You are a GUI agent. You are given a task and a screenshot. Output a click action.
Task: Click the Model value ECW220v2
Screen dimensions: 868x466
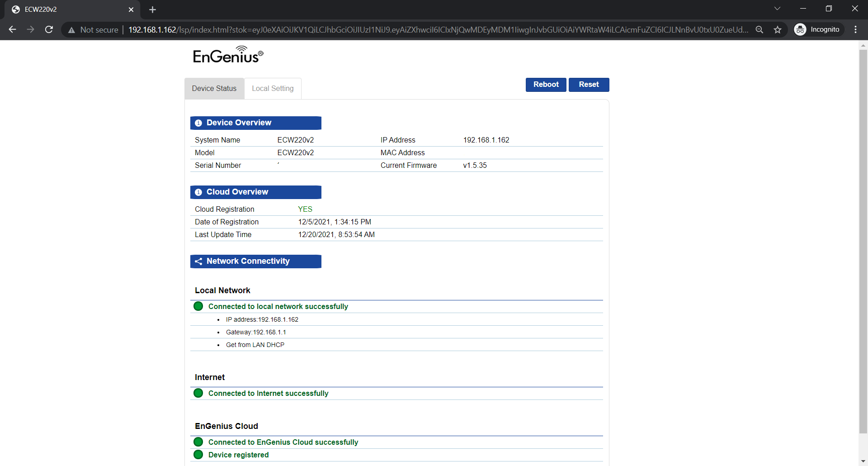coord(296,153)
